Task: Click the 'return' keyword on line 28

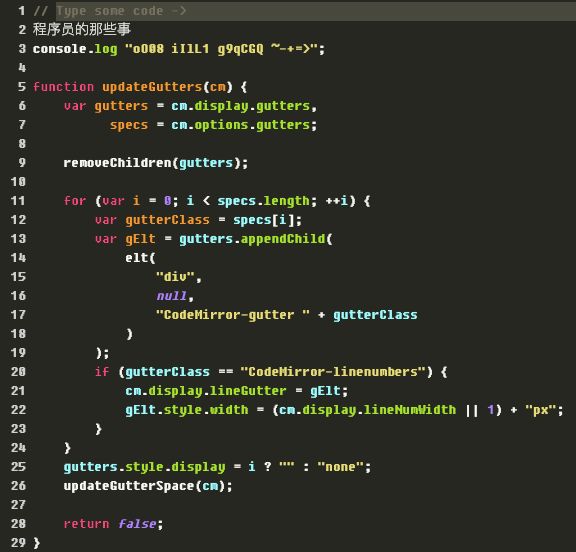Action: (86, 524)
